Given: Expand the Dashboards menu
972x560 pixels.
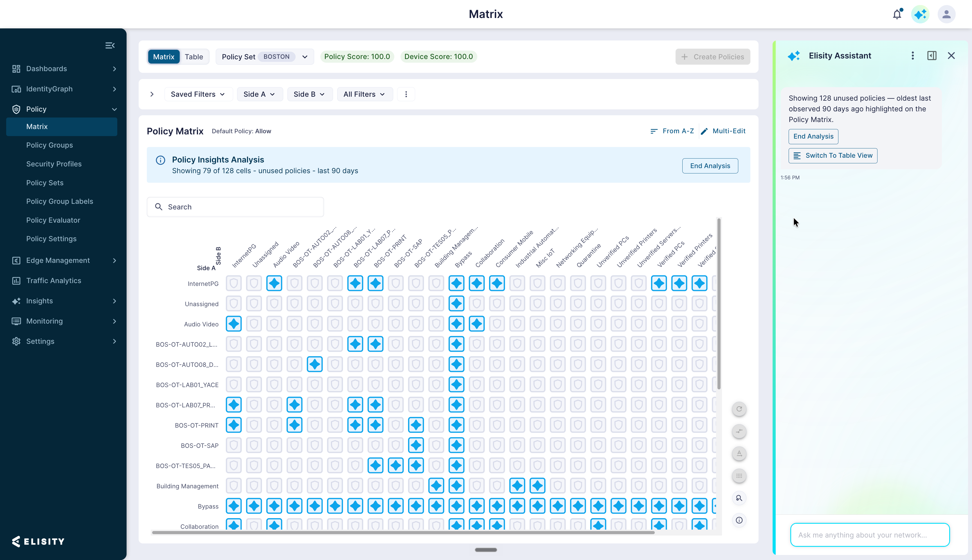Looking at the screenshot, I should coord(114,69).
